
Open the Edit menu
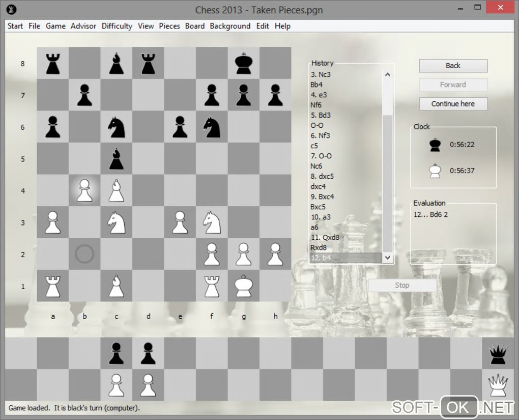pos(263,26)
